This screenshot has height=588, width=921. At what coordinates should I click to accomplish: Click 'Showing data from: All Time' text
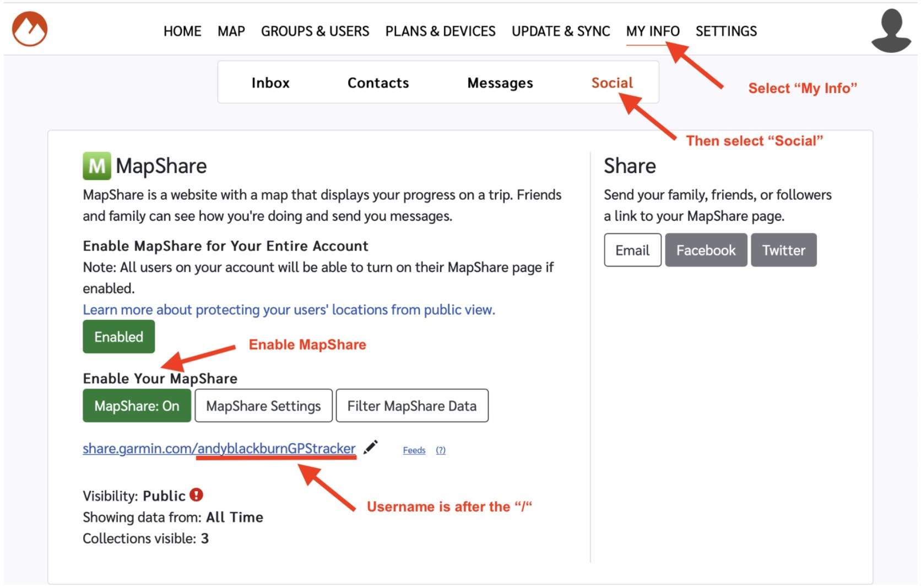pyautogui.click(x=173, y=517)
